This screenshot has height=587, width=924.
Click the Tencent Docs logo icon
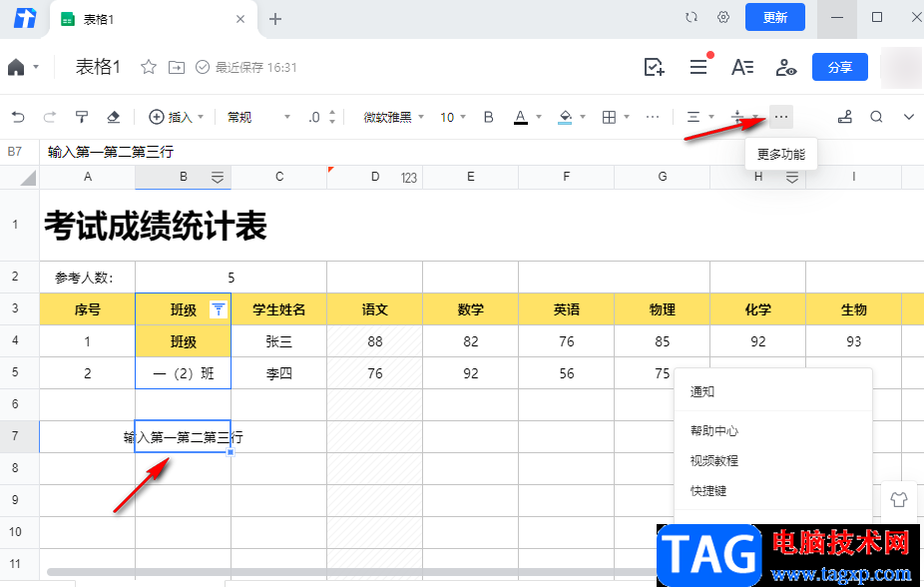coord(25,19)
